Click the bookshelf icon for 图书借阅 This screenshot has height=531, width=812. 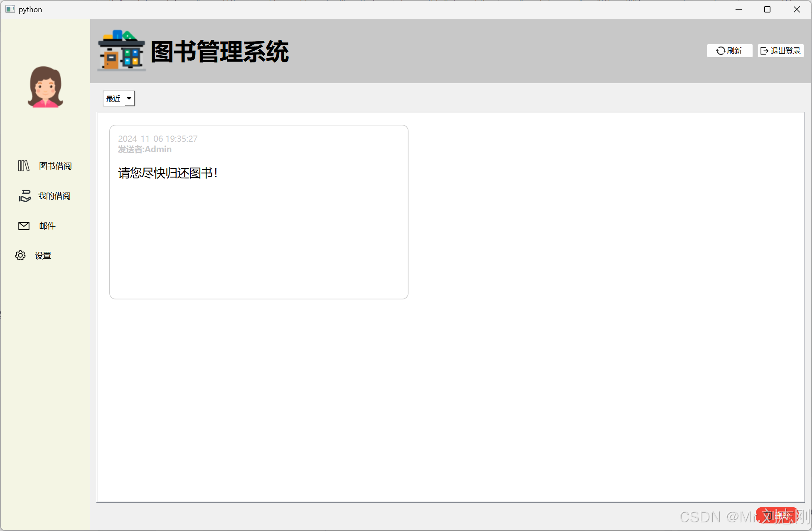(24, 166)
